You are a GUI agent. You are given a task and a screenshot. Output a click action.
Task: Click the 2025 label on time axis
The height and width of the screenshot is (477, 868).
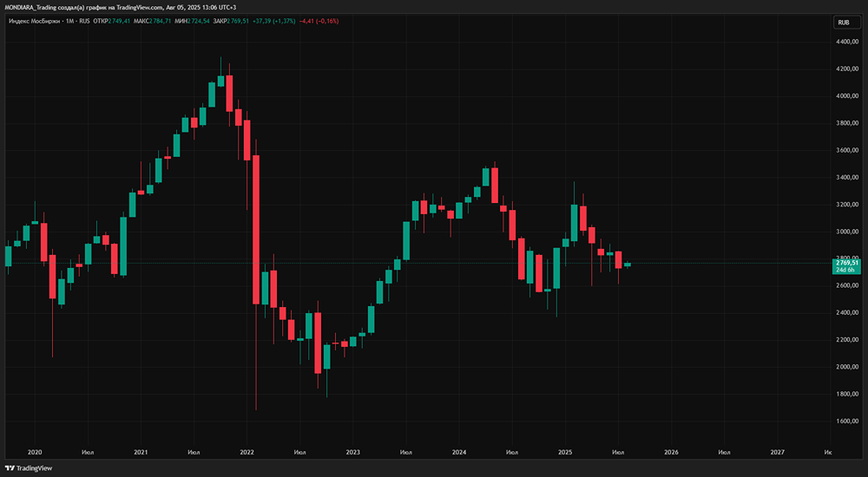click(565, 453)
